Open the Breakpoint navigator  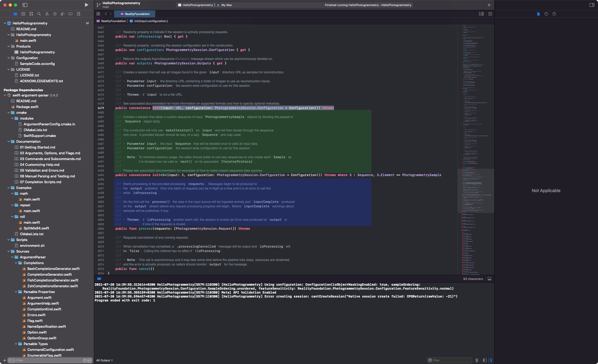click(71, 14)
